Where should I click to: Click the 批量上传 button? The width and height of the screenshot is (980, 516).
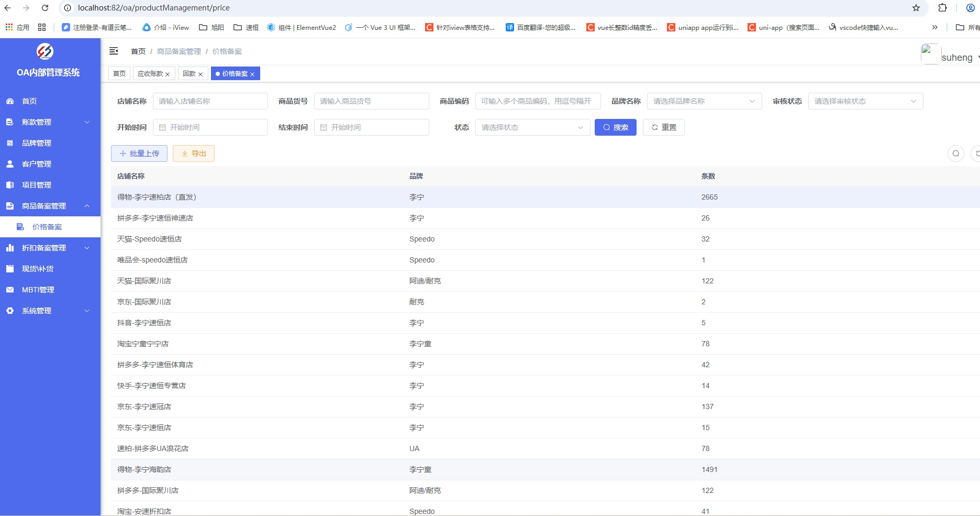(x=139, y=153)
